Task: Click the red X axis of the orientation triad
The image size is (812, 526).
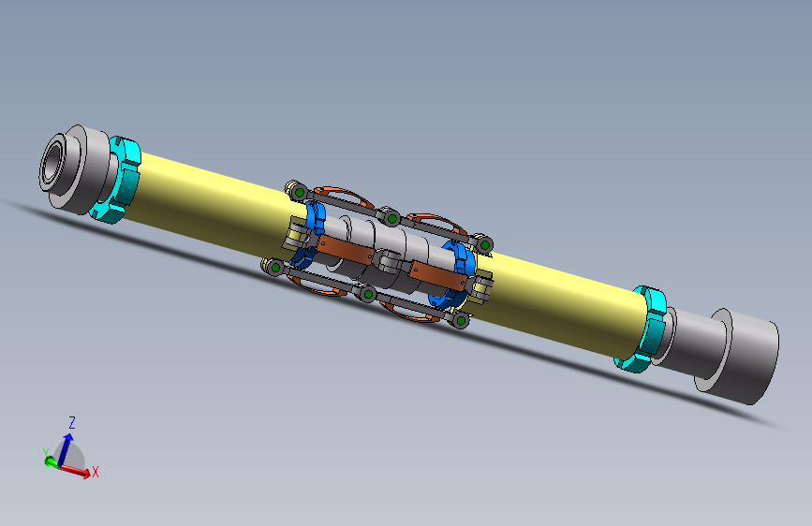Action: point(76,470)
